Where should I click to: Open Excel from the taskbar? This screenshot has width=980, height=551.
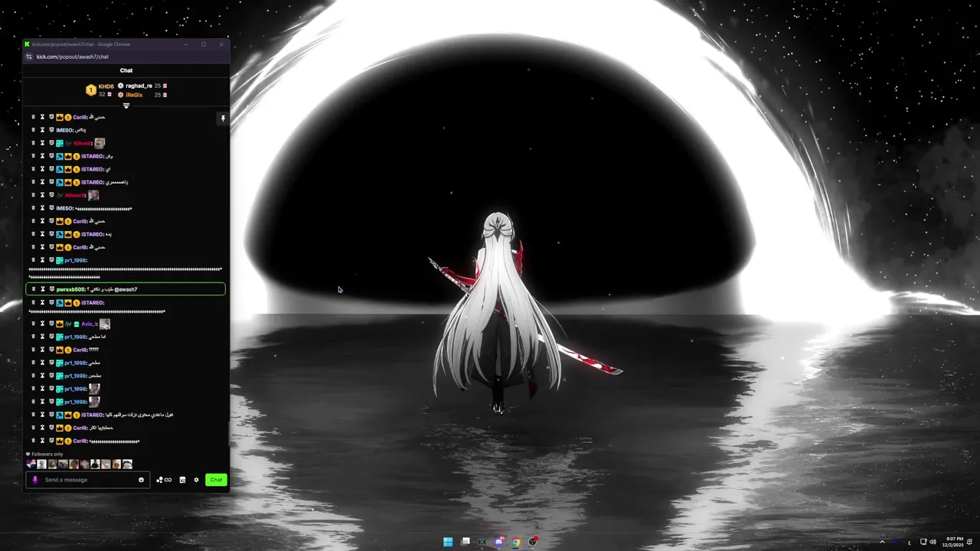tap(482, 542)
